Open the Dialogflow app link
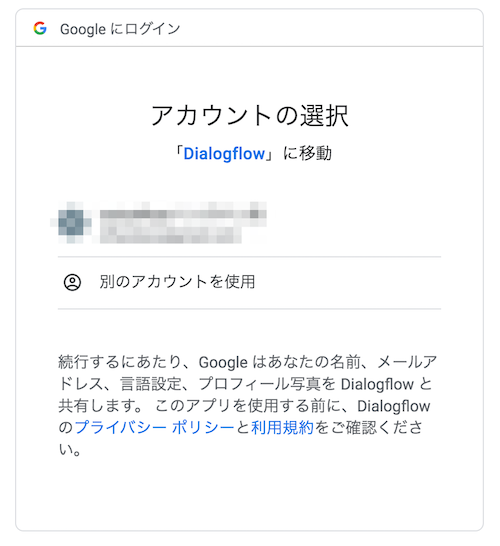Image resolution: width=500 pixels, height=546 pixels. pyautogui.click(x=224, y=154)
